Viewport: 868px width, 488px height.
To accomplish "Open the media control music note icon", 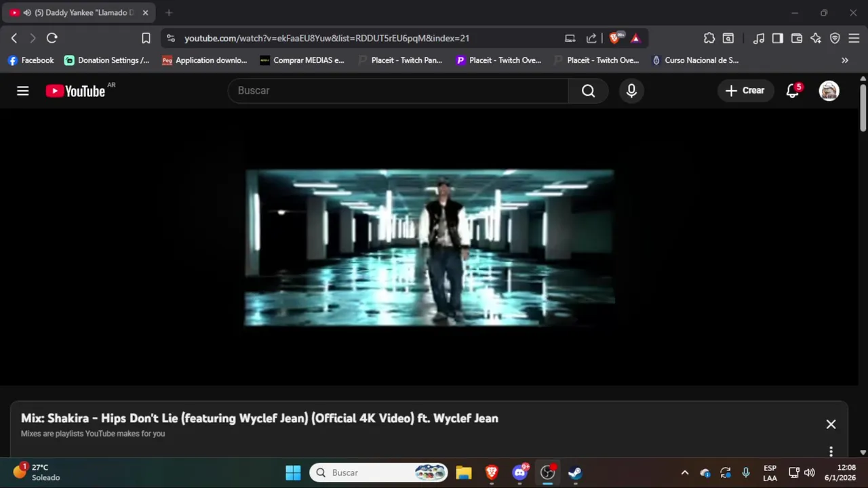I will [x=759, y=39].
